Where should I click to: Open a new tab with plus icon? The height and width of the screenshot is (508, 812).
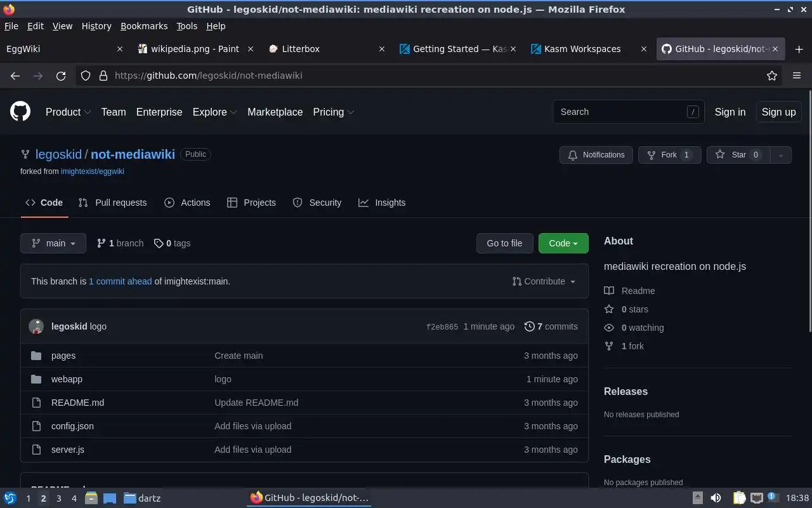pos(799,49)
